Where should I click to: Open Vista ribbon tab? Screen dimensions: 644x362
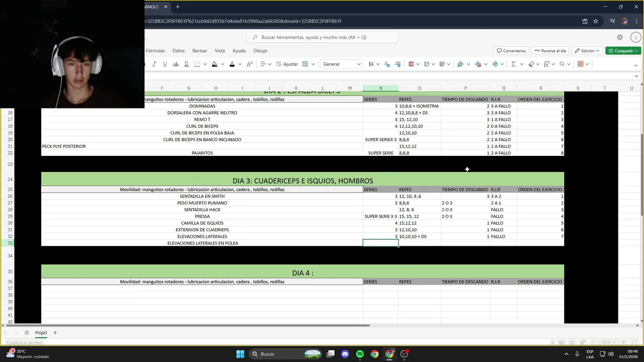(x=220, y=51)
